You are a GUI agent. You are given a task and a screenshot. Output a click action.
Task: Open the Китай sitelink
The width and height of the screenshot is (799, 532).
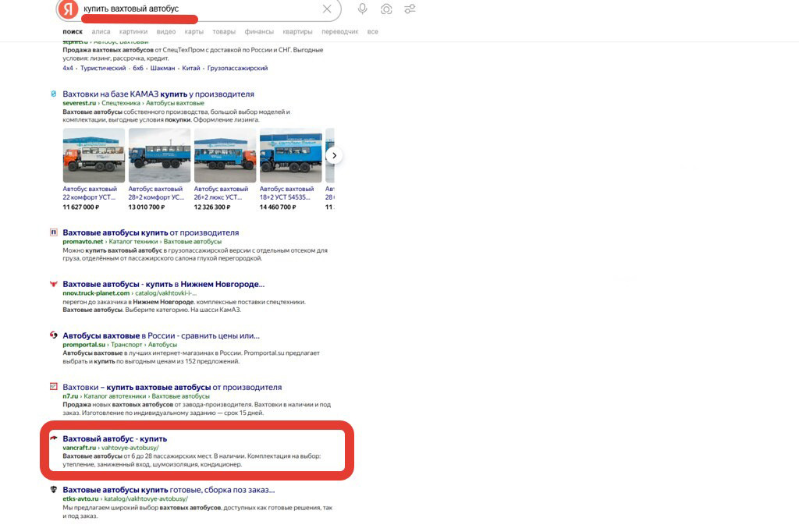[191, 68]
